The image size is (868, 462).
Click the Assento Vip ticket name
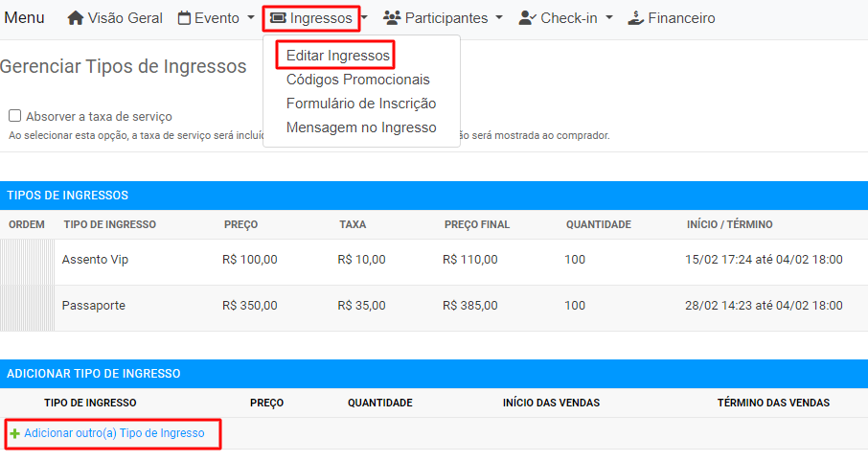point(95,259)
